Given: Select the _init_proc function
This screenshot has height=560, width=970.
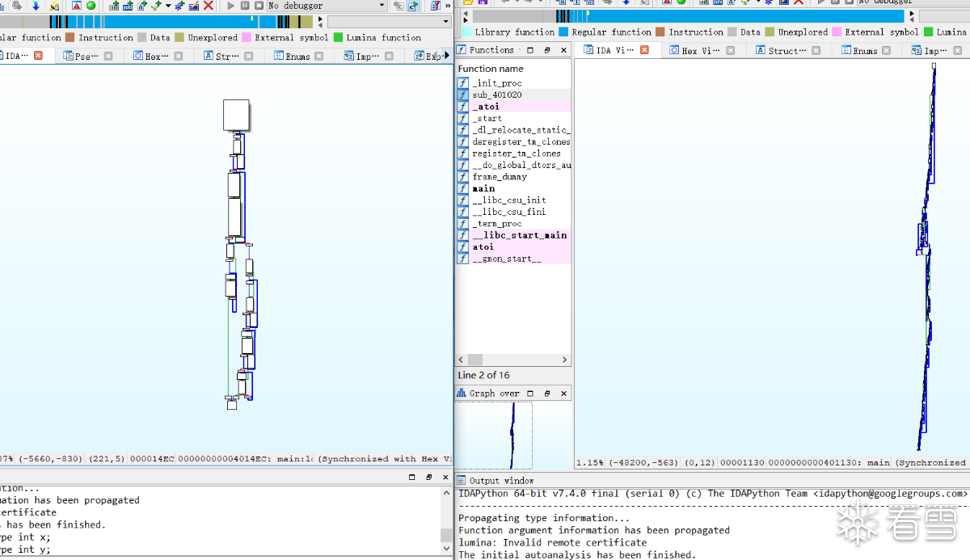Looking at the screenshot, I should [x=513, y=83].
